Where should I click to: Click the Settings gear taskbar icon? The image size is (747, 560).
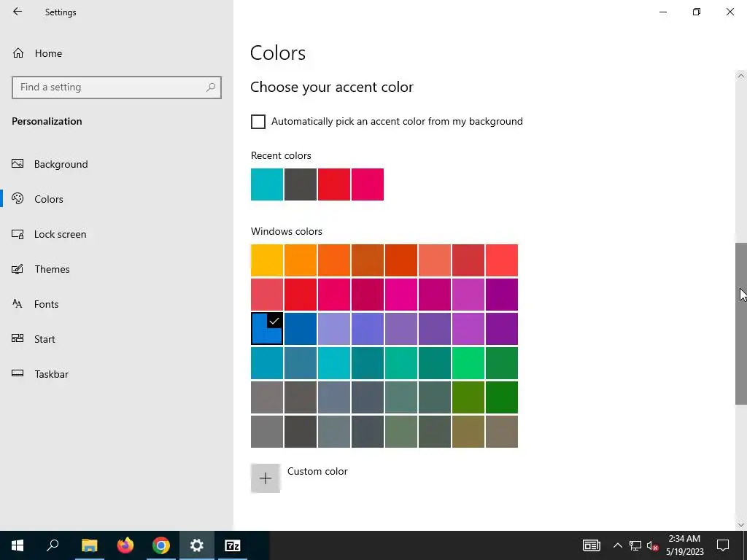click(197, 545)
